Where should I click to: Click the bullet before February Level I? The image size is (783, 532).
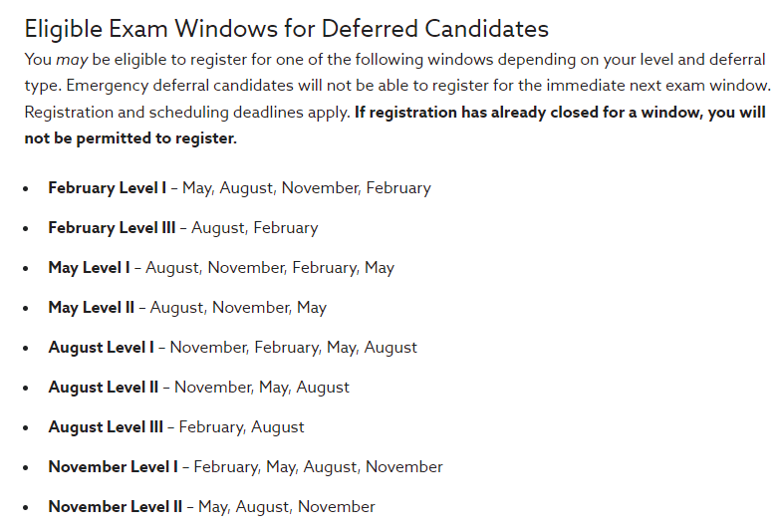pyautogui.click(x=26, y=189)
